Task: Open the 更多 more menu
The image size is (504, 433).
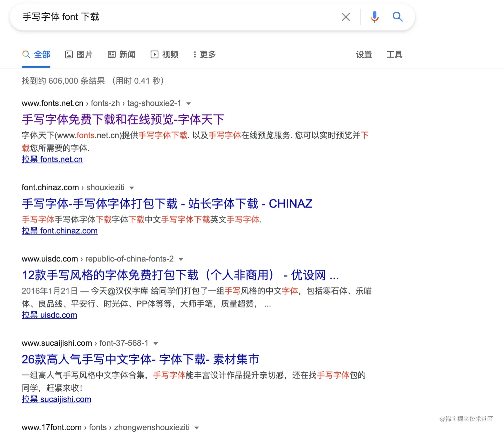Action: pos(205,55)
